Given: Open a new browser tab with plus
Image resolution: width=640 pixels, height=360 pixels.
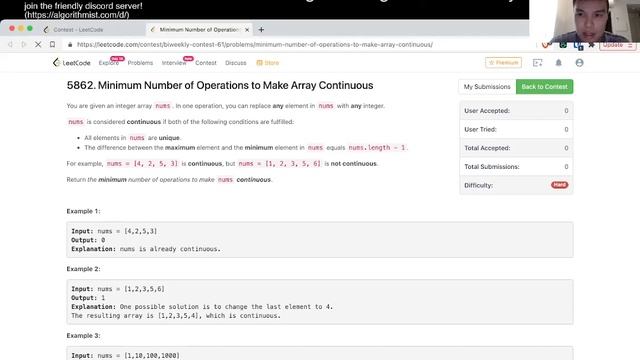Looking at the screenshot, I should (x=261, y=29).
